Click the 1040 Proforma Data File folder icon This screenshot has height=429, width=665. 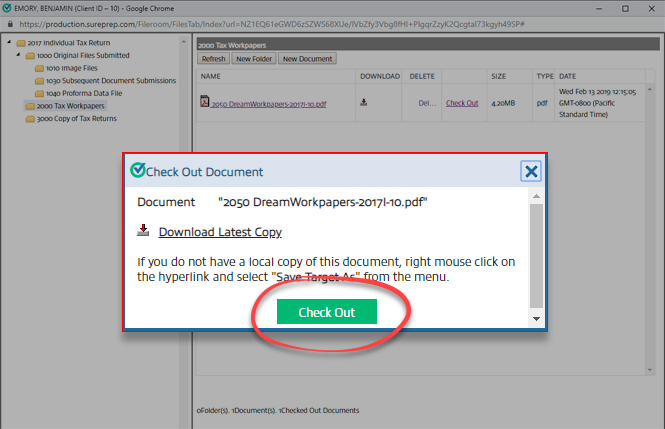click(x=39, y=94)
